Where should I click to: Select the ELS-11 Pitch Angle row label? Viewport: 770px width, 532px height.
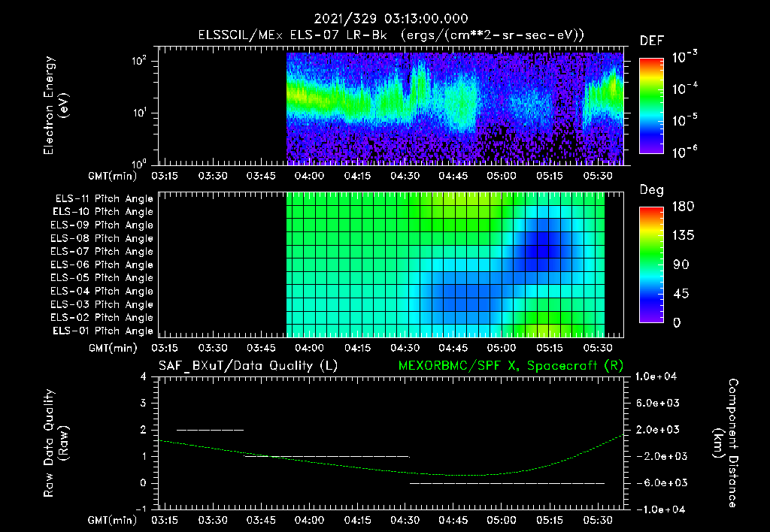pyautogui.click(x=104, y=199)
